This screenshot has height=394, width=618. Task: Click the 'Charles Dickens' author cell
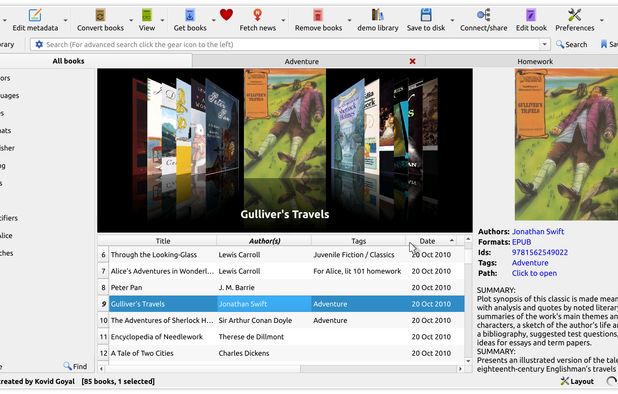coord(264,353)
